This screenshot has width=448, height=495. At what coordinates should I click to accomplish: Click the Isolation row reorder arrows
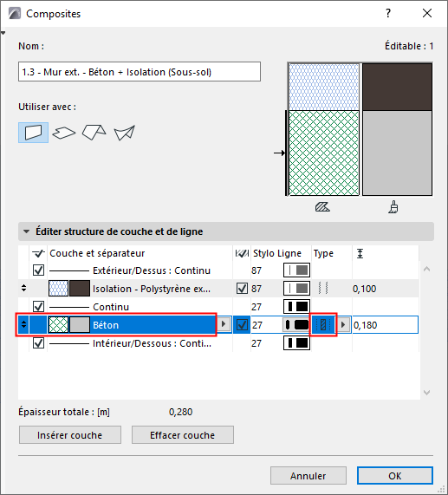pos(23,288)
